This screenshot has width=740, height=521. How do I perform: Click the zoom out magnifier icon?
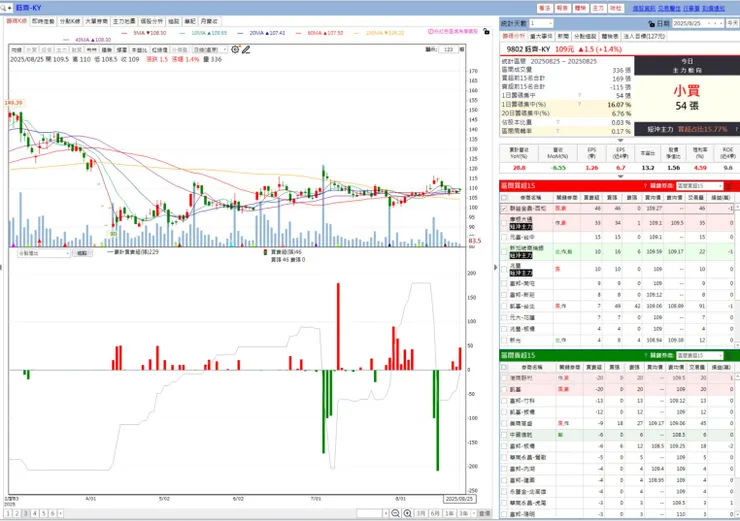point(395,513)
